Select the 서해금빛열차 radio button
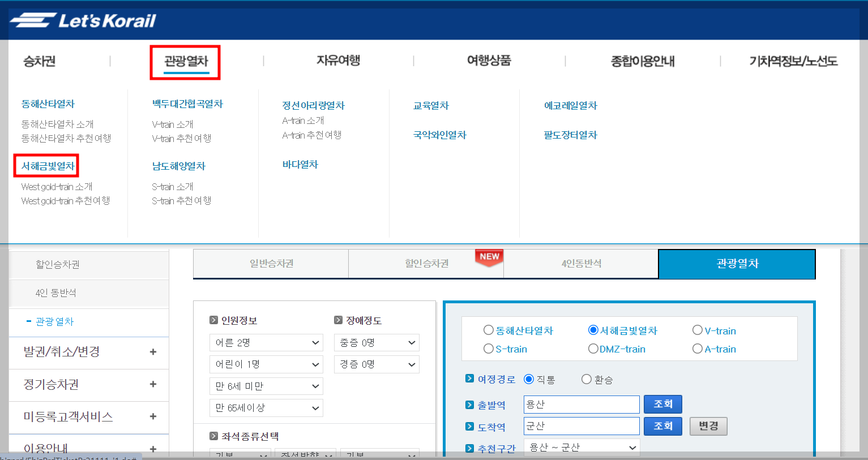This screenshot has width=868, height=460. point(593,330)
